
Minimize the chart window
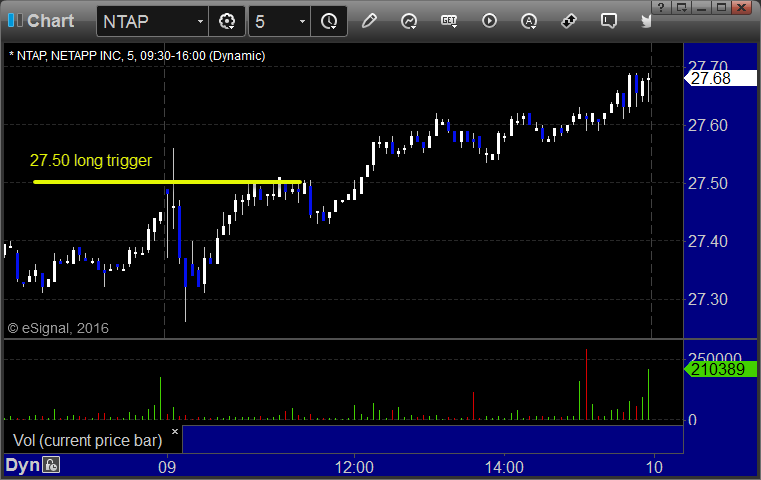(x=701, y=8)
